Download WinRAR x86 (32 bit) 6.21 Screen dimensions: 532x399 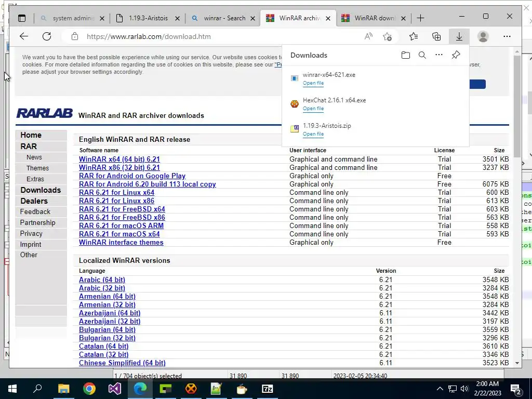coord(119,168)
